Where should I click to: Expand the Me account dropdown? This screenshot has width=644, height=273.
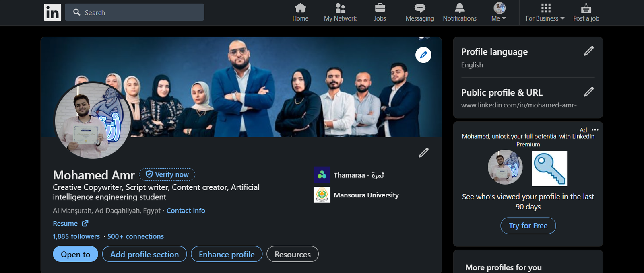(499, 12)
